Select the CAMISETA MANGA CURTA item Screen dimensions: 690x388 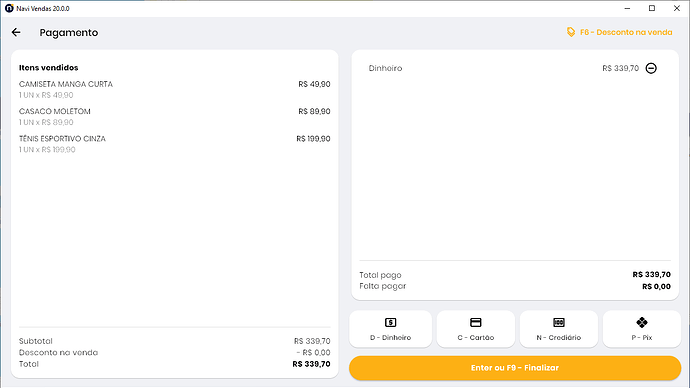tap(175, 89)
